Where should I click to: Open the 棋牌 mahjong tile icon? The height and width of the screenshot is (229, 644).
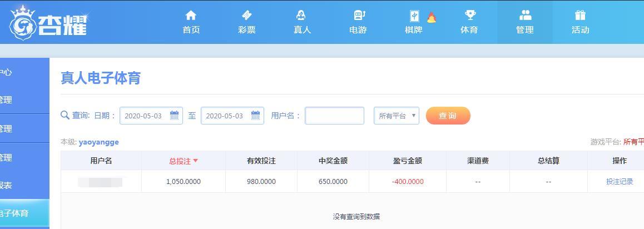click(414, 16)
